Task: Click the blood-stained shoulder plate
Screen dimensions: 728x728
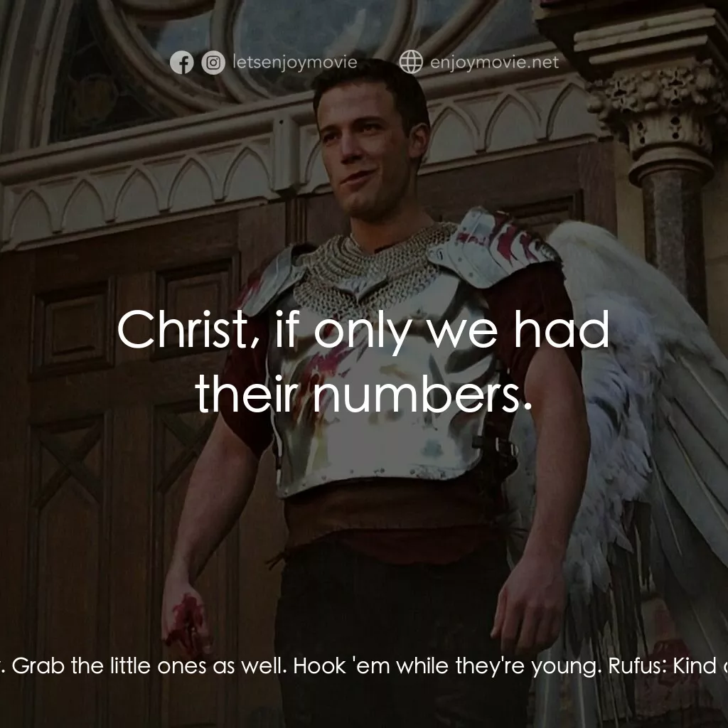Action: point(492,246)
